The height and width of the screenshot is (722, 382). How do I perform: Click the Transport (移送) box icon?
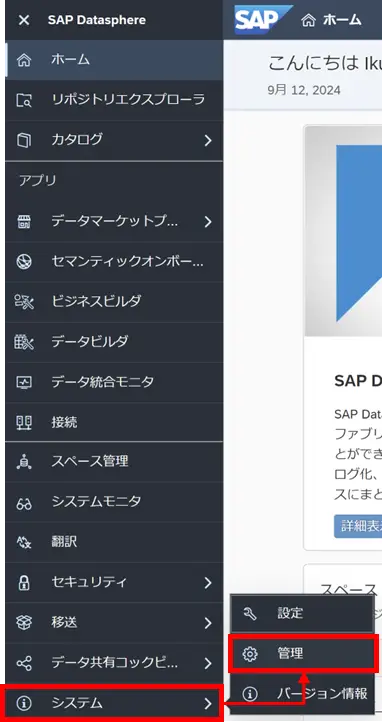pos(23,623)
